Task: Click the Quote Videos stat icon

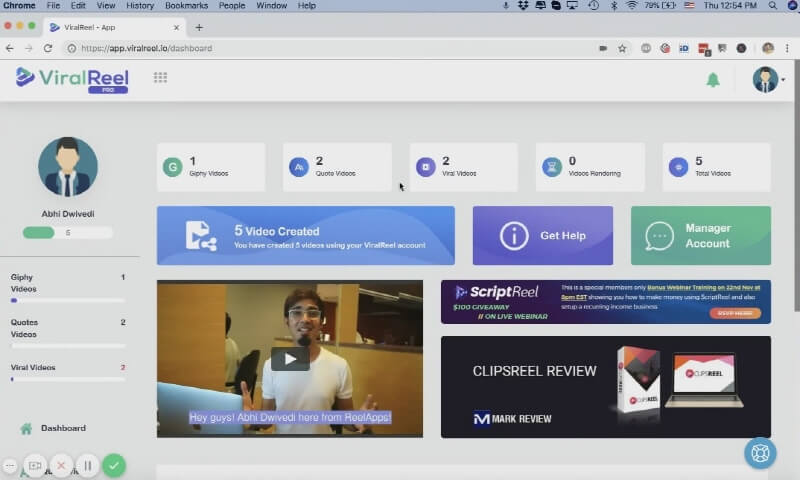Action: pyautogui.click(x=299, y=167)
